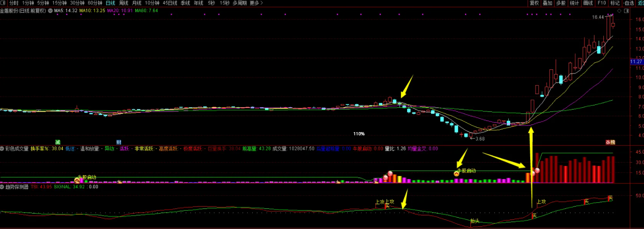Click the 涨幅 tag at chart bottom right
Viewport: 644px width, 229px height.
(x=610, y=142)
